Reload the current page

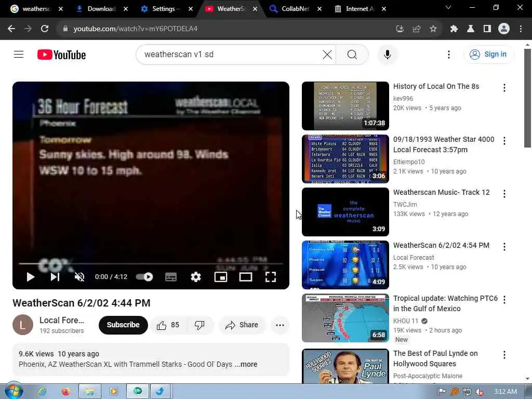[45, 29]
